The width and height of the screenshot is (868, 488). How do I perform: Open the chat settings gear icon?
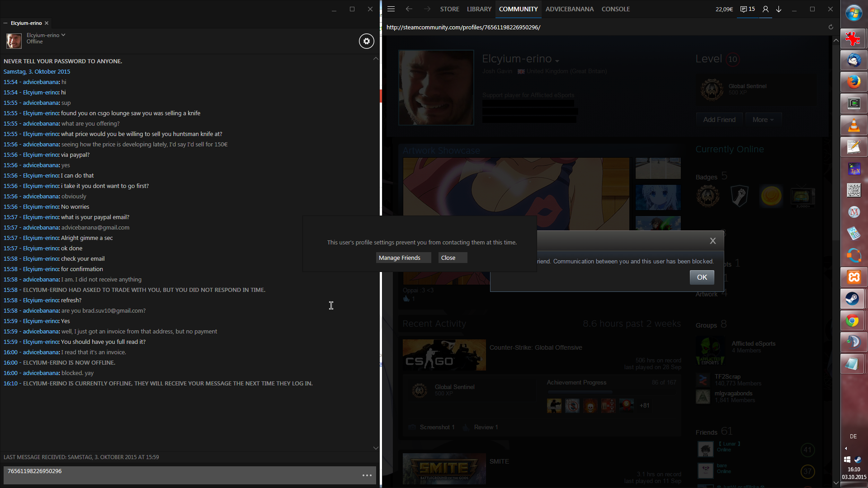coord(366,41)
